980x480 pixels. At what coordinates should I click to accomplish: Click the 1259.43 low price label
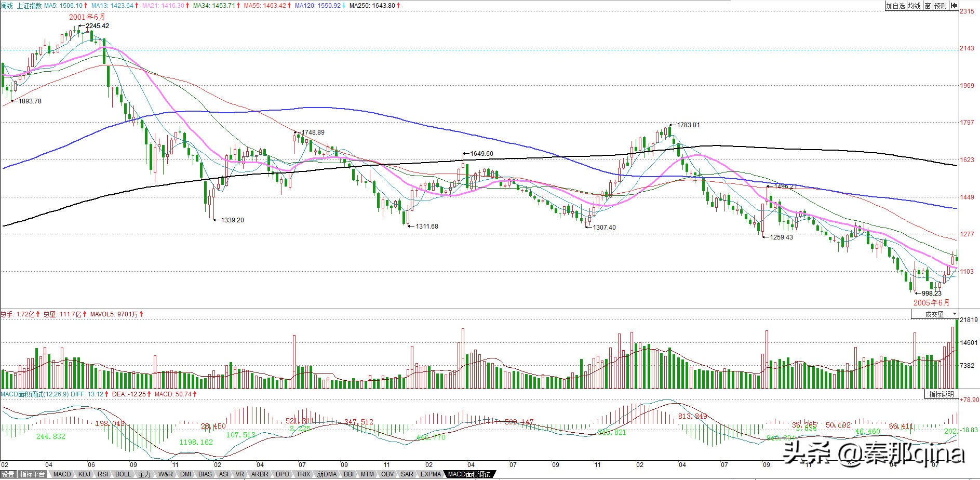(781, 237)
